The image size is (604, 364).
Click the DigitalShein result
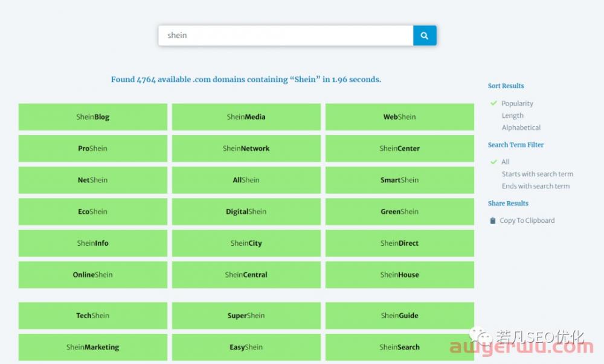coord(246,212)
